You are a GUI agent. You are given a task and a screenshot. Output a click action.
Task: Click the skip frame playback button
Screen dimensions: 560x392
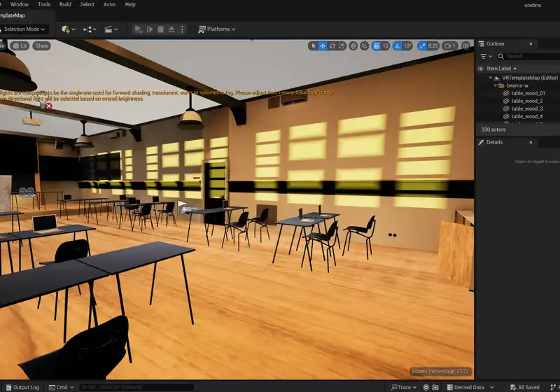(x=150, y=29)
